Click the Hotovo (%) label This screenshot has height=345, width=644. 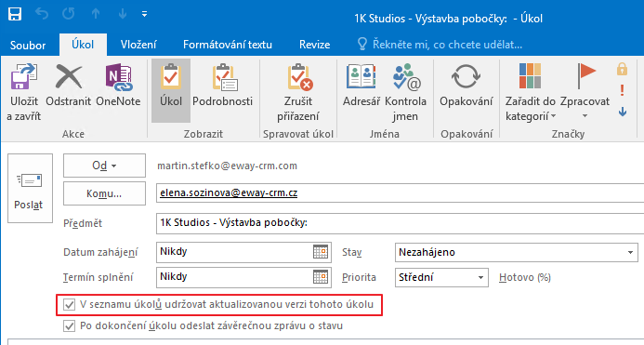[x=525, y=277]
